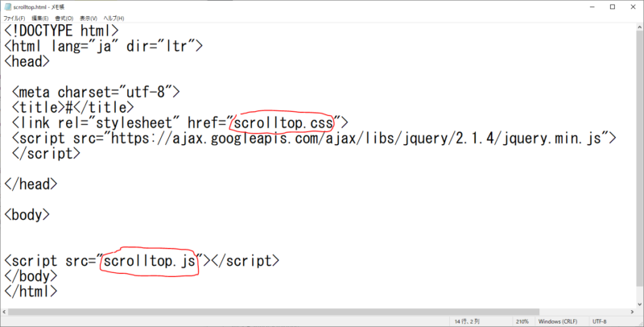The width and height of the screenshot is (644, 327).
Task: Click the closing </body> tag
Action: click(31, 276)
